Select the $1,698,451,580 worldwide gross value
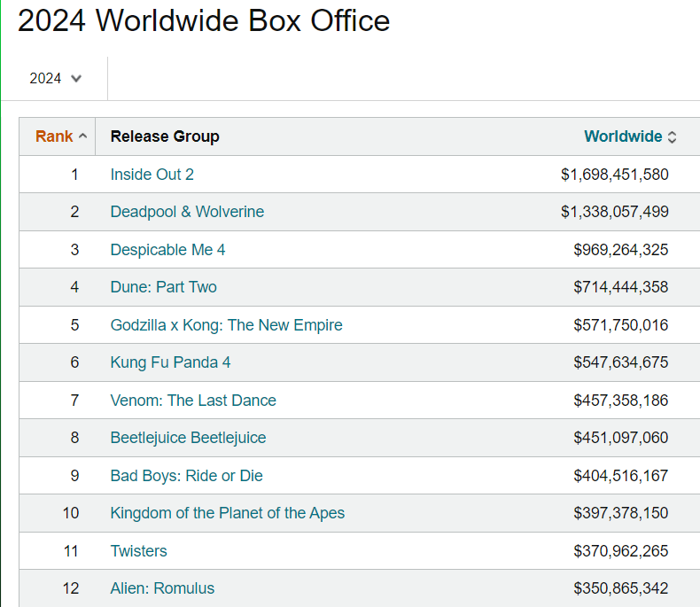This screenshot has width=700, height=607. coord(615,175)
